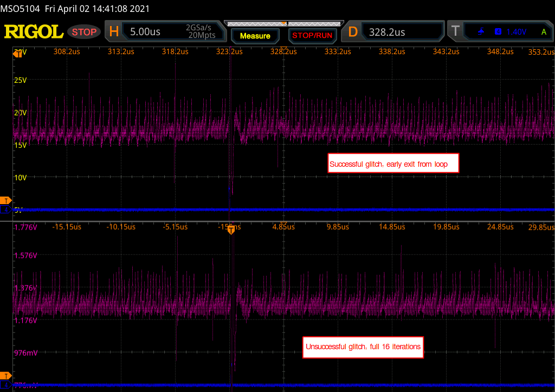
Task: Tap the orange D delay icon
Action: 353,32
